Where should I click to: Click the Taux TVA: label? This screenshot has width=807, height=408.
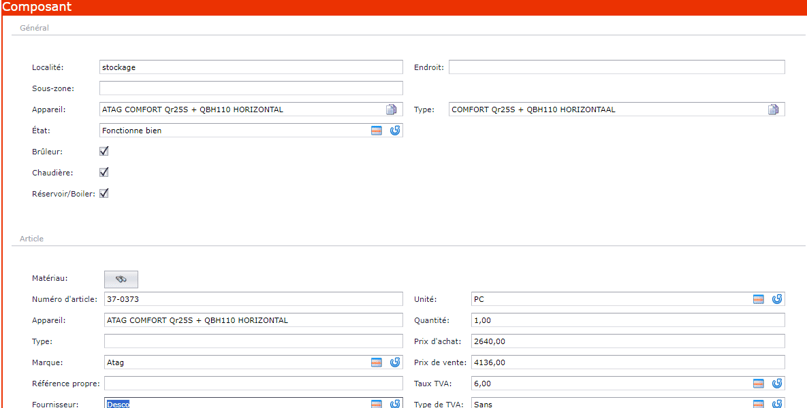point(432,384)
